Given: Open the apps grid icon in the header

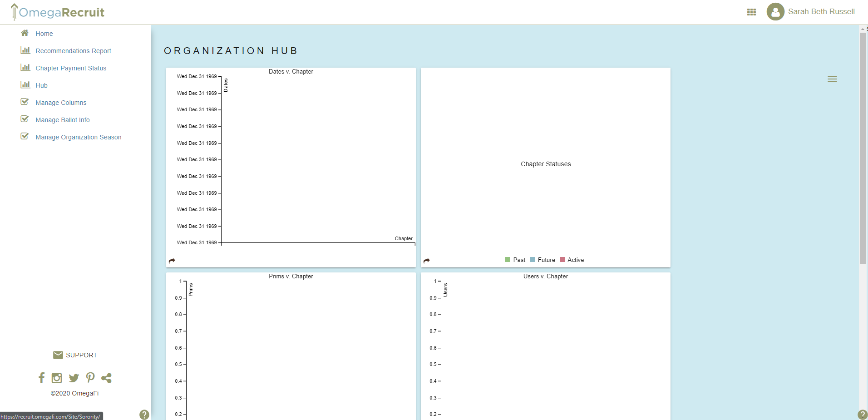Looking at the screenshot, I should pyautogui.click(x=751, y=11).
